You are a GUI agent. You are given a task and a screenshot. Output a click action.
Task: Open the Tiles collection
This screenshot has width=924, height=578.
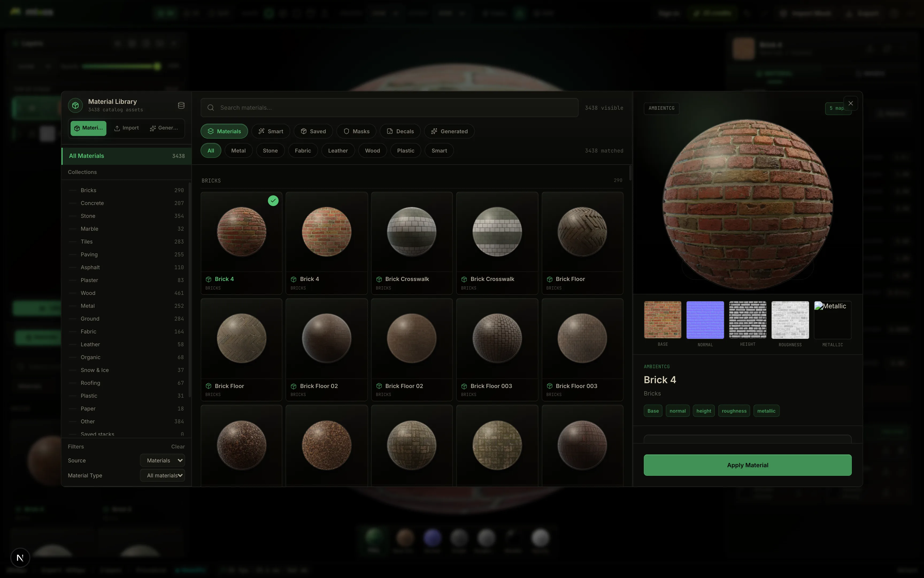126,242
